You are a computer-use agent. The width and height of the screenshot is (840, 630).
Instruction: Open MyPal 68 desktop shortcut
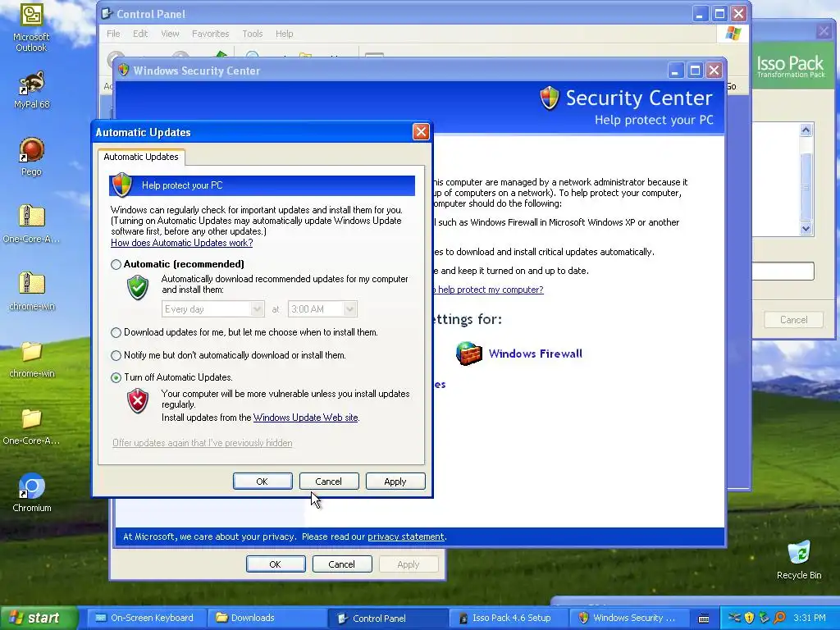click(x=31, y=89)
